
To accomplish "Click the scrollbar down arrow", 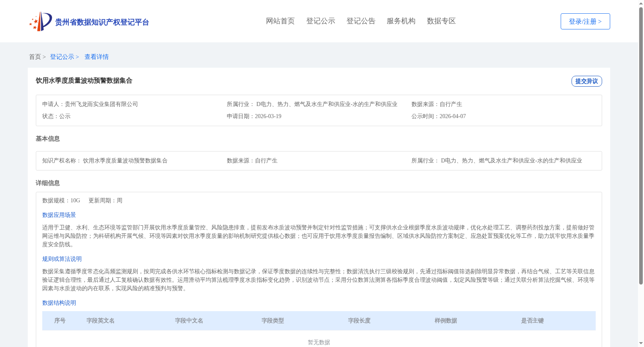I will (641, 343).
